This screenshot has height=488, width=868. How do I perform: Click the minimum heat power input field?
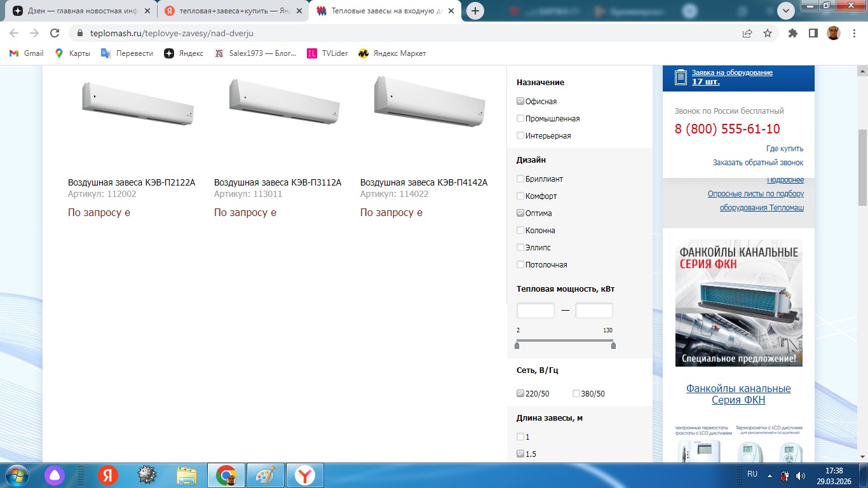pos(536,311)
